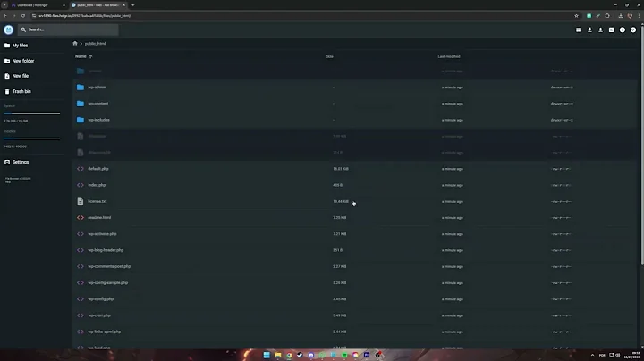Open the wp-admin folder icon
The height and width of the screenshot is (361, 644).
click(x=80, y=88)
